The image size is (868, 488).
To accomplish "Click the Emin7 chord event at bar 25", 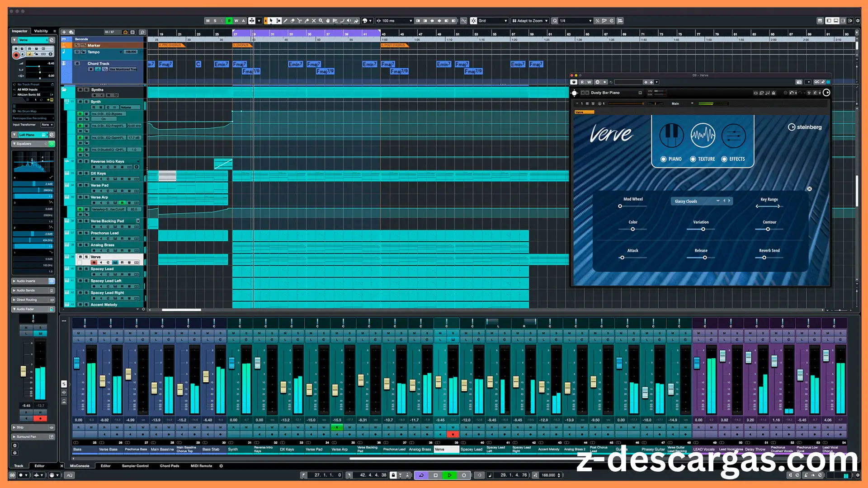I will pyautogui.click(x=221, y=64).
